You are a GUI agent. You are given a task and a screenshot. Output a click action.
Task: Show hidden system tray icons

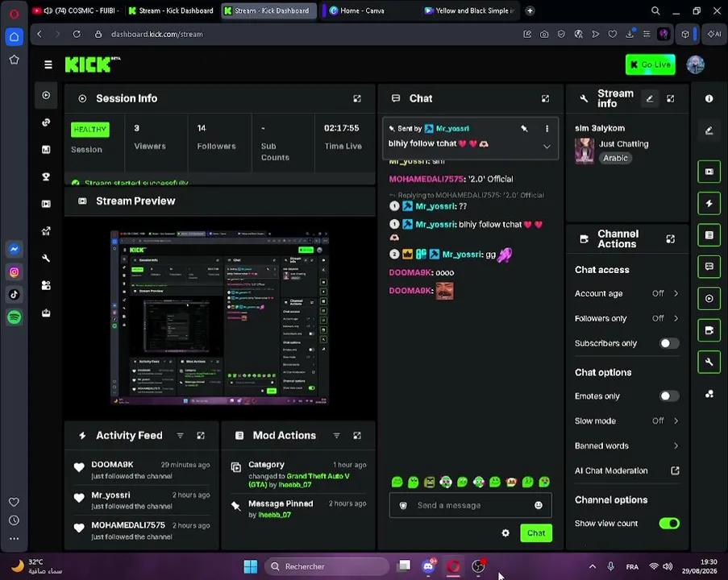593,566
